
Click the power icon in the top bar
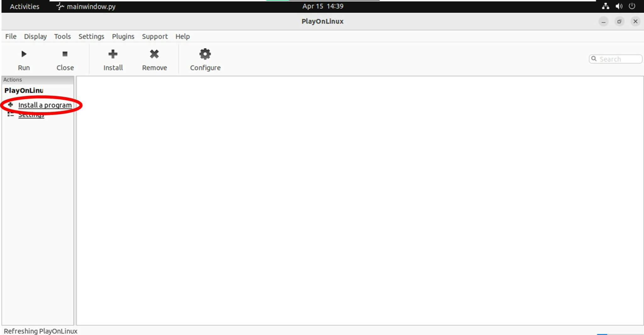632,6
